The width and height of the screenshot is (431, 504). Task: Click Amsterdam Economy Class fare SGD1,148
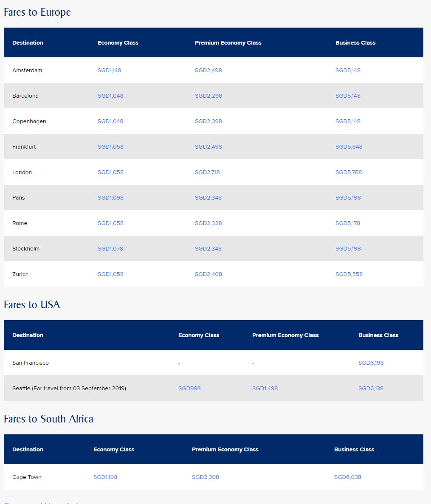[110, 70]
